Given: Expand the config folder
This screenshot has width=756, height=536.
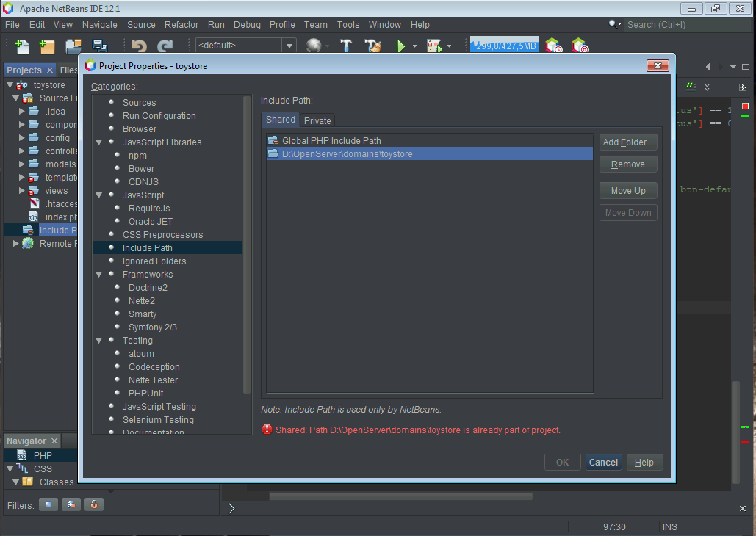Looking at the screenshot, I should tap(21, 138).
